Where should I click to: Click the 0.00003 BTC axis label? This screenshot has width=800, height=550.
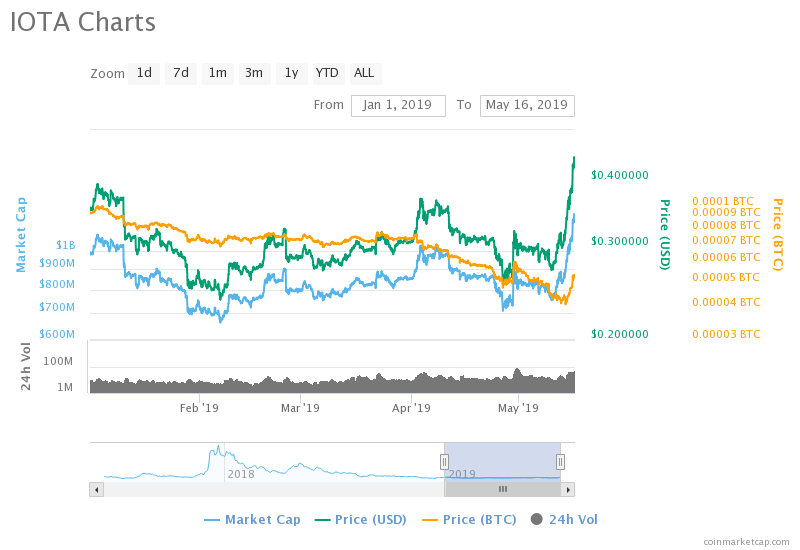click(x=726, y=335)
